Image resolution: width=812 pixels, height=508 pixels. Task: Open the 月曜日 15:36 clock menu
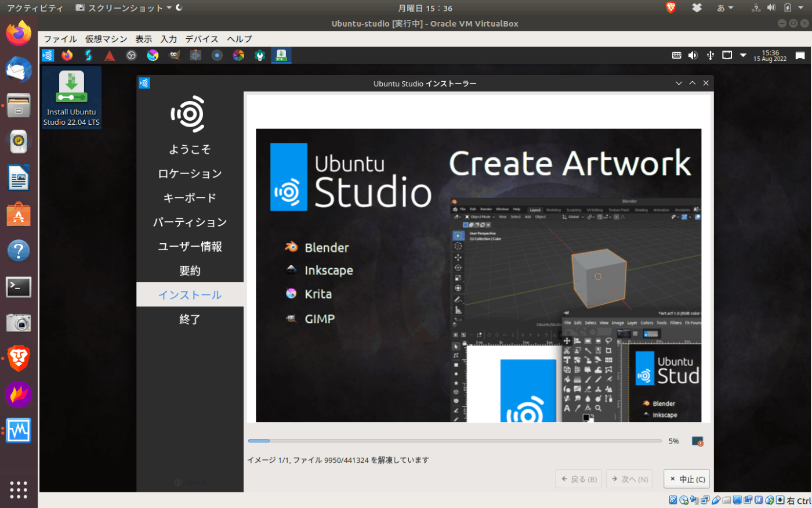click(x=425, y=8)
